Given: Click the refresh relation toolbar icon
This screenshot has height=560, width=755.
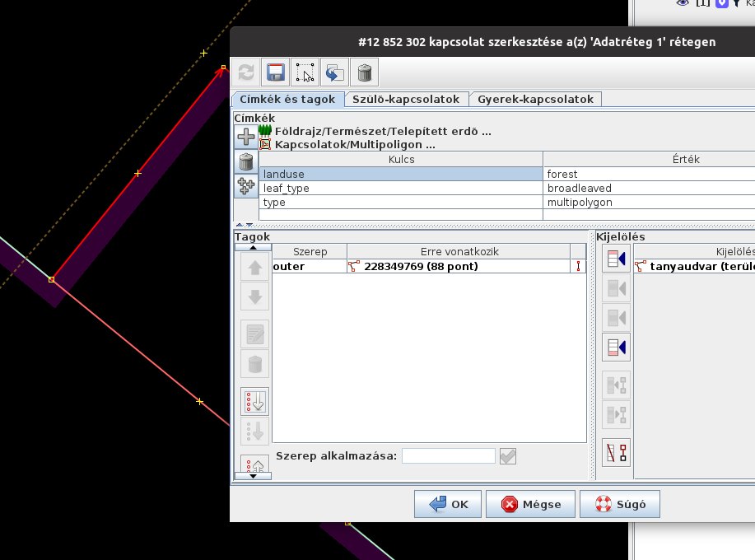Looking at the screenshot, I should pos(246,72).
